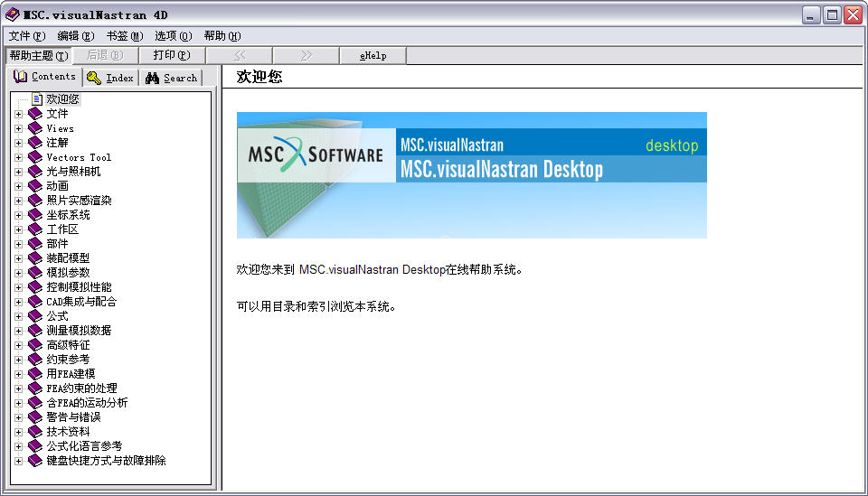Image resolution: width=868 pixels, height=496 pixels.
Task: Click the 后退(B) back button
Action: (x=105, y=55)
